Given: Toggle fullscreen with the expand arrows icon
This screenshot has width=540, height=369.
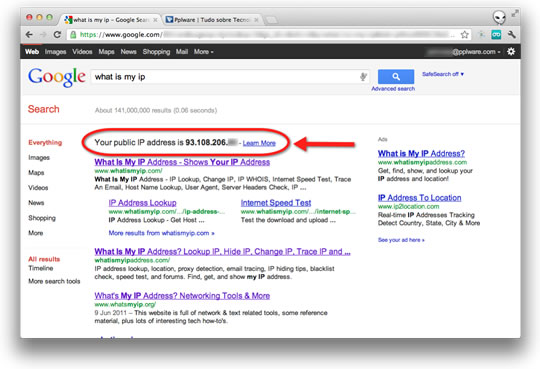Looking at the screenshot, I should pos(515,13).
